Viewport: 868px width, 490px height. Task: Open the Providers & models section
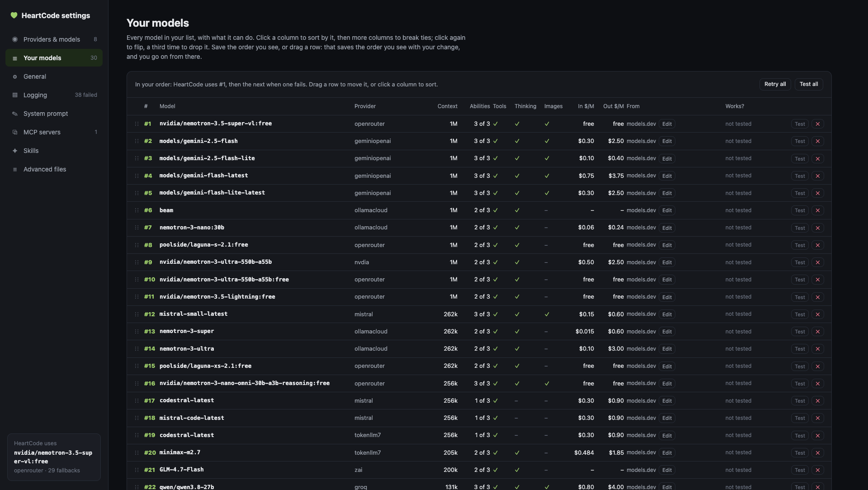click(x=54, y=39)
